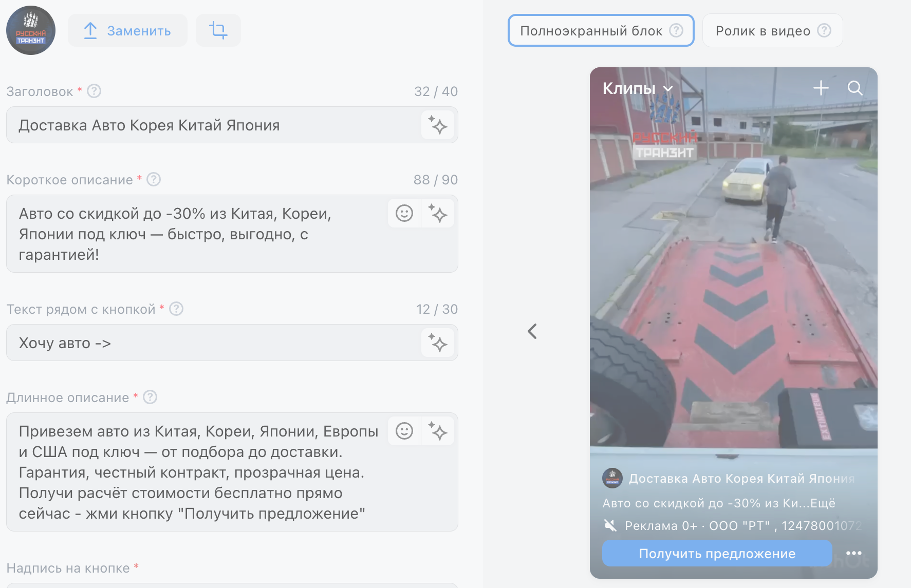The image size is (911, 588).
Task: Click the small advertiser avatar in preview
Action: tap(612, 478)
